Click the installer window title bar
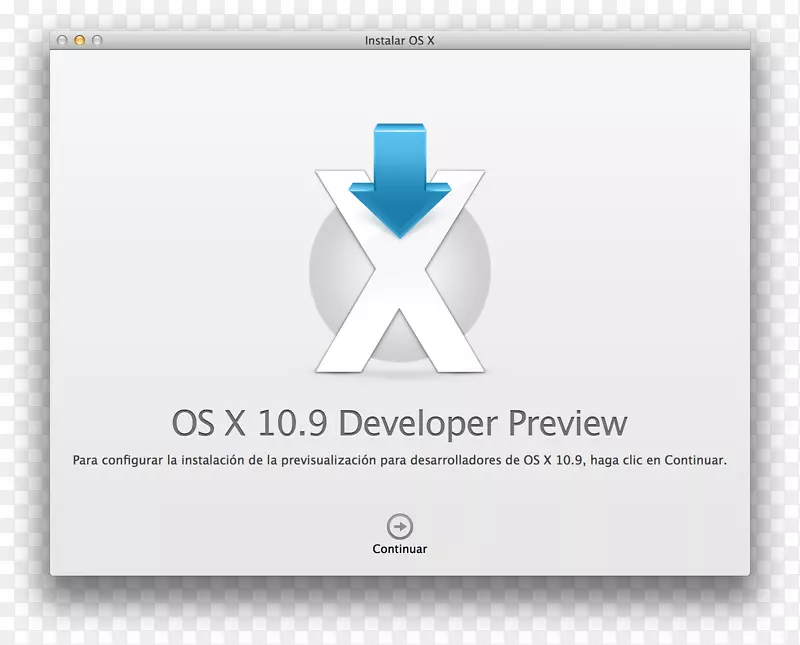The width and height of the screenshot is (800, 645). tap(250, 43)
